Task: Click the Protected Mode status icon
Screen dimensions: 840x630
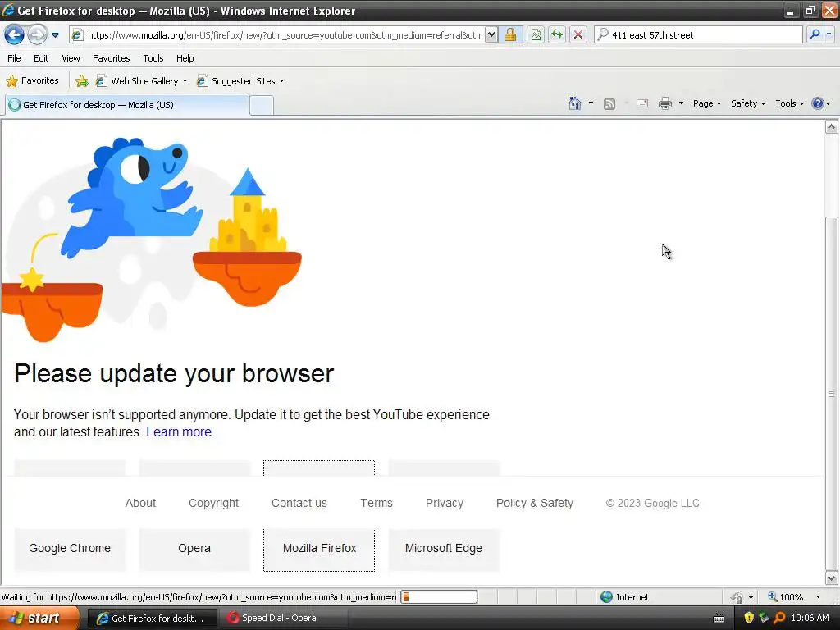Action: pyautogui.click(x=737, y=597)
